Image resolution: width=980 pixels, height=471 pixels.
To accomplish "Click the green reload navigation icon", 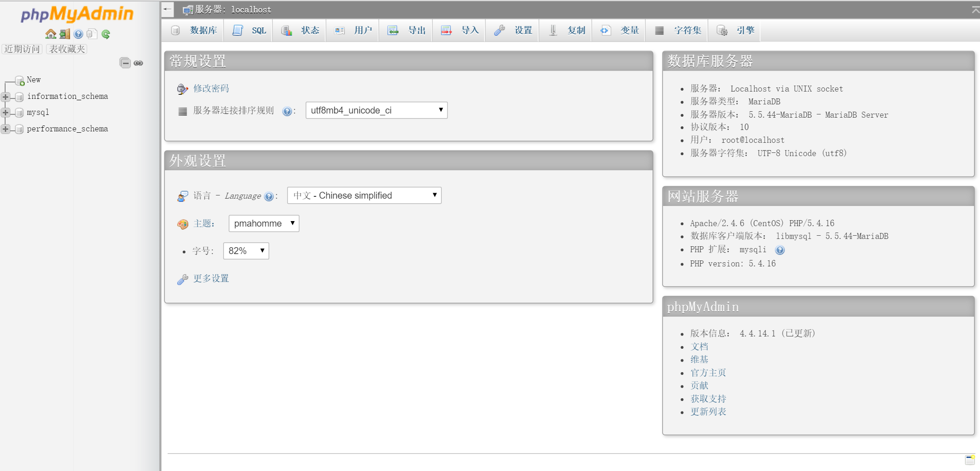I will 106,34.
